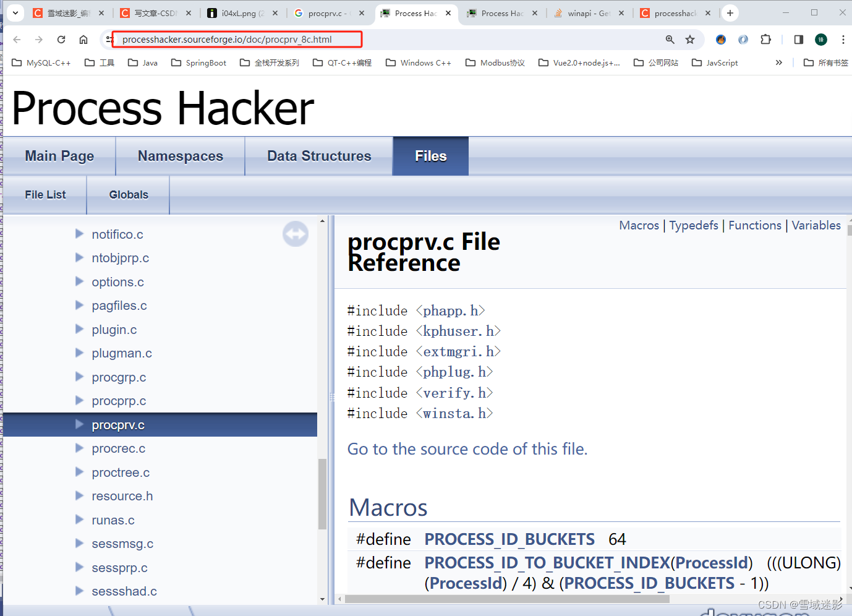This screenshot has width=852, height=616.
Task: Expand the plugin.c tree node
Action: 79,330
